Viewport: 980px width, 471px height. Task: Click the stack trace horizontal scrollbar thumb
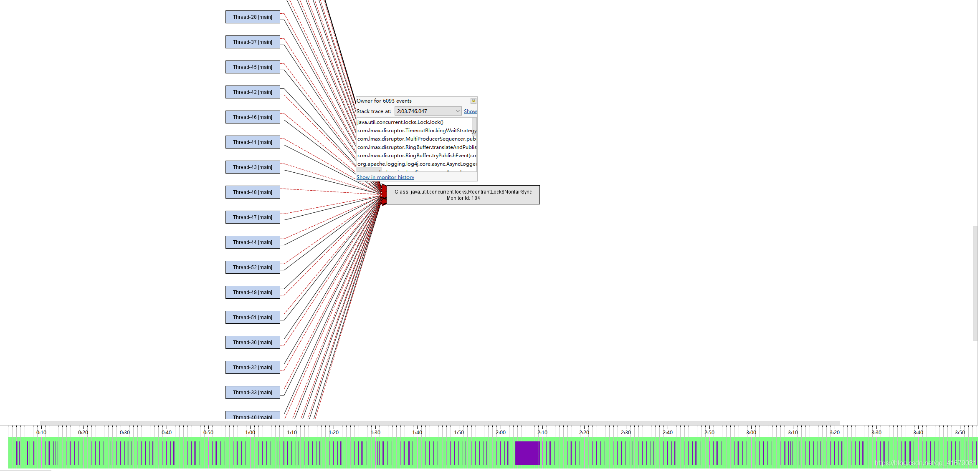tap(368, 170)
